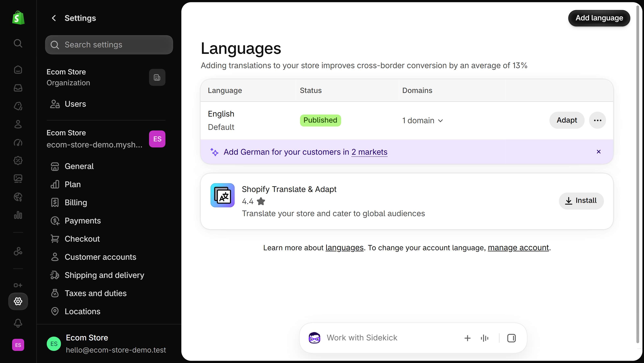The width and height of the screenshot is (644, 363).
Task: Open the search magnifier in left rail
Action: click(x=18, y=43)
